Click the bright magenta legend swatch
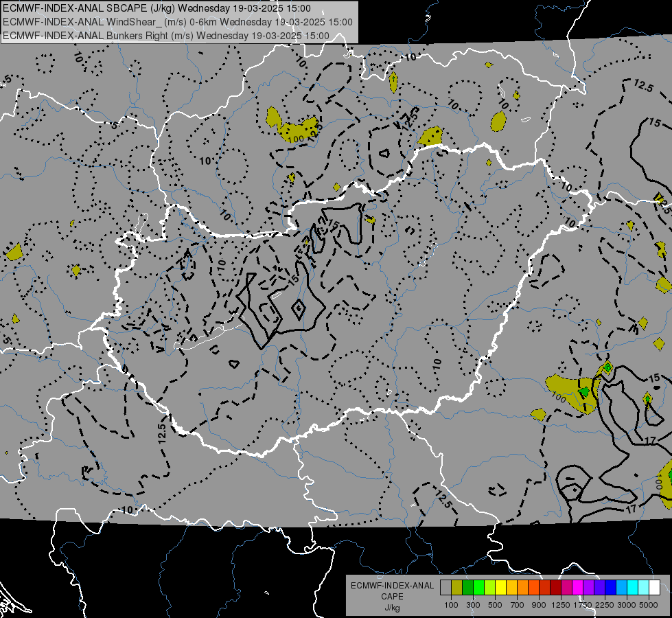Viewport: 672px width, 618px height. [x=578, y=588]
